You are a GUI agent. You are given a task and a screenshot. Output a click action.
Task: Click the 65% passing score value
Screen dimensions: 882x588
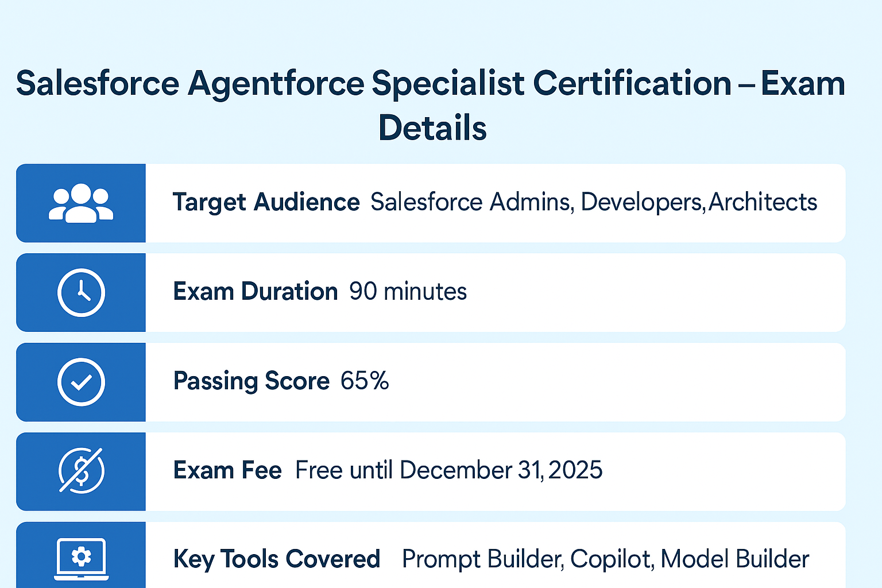point(365,381)
